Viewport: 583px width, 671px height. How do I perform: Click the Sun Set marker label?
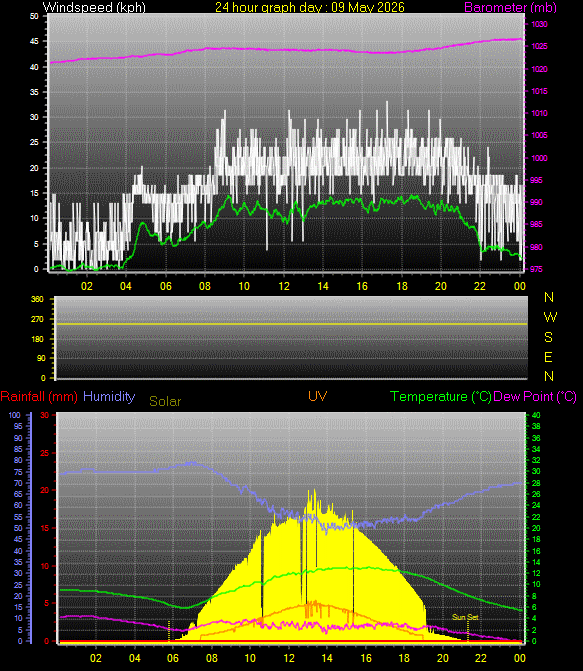pyautogui.click(x=465, y=617)
